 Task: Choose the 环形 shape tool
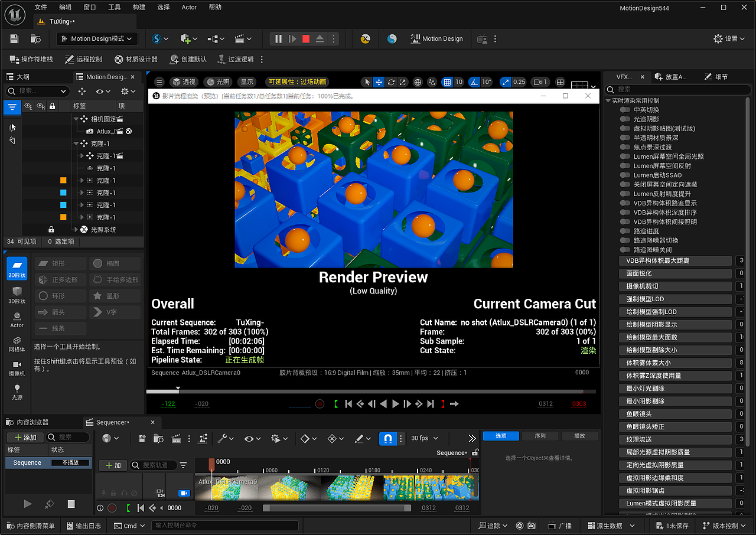point(61,296)
